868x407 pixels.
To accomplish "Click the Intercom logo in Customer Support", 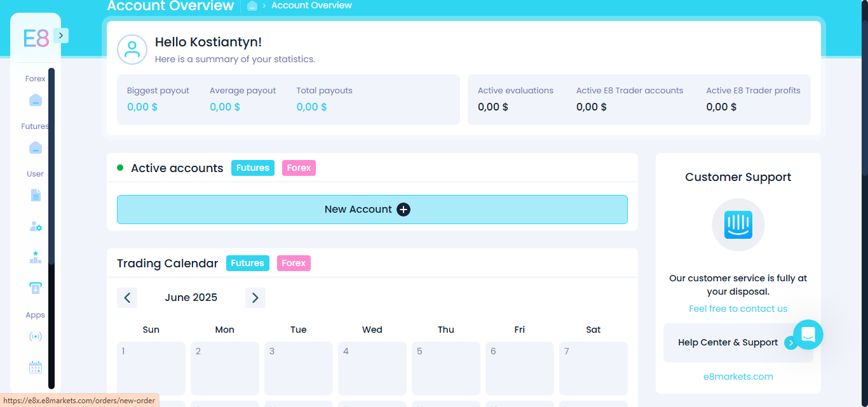I will click(x=738, y=225).
